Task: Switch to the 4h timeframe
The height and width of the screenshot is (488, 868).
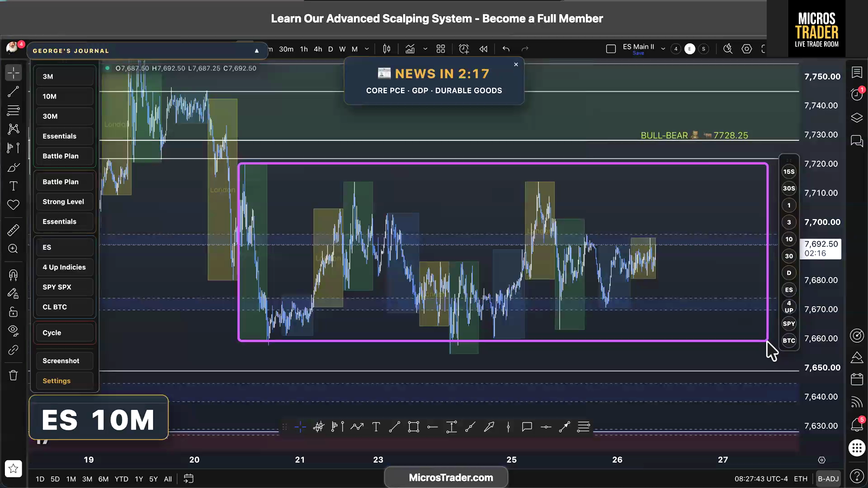Action: (x=318, y=49)
